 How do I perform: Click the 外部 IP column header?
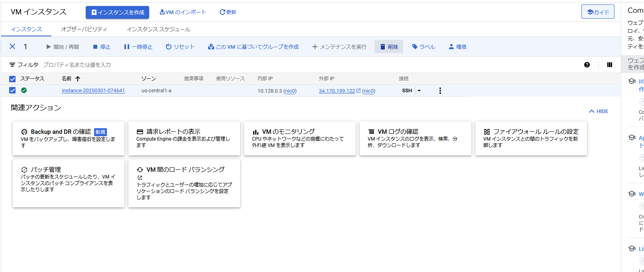pyautogui.click(x=327, y=79)
